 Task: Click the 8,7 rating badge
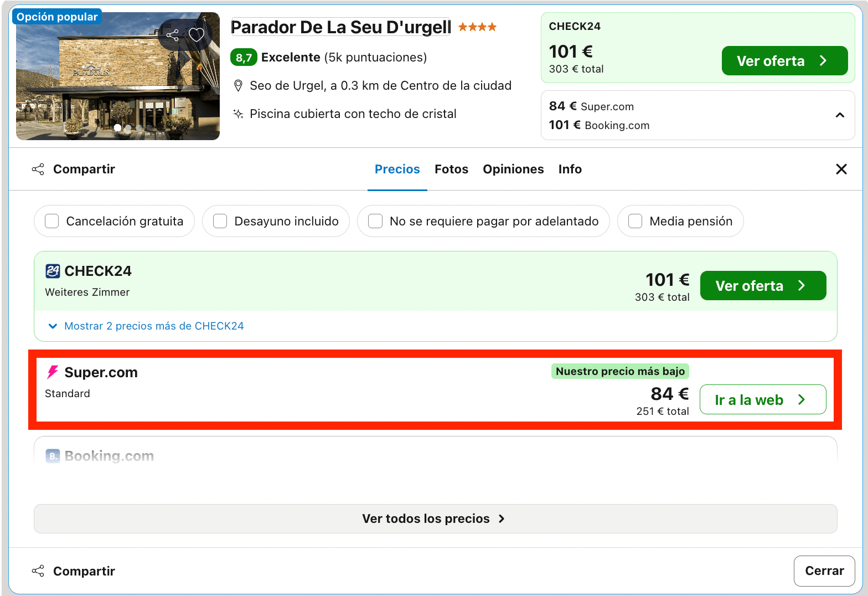(244, 58)
